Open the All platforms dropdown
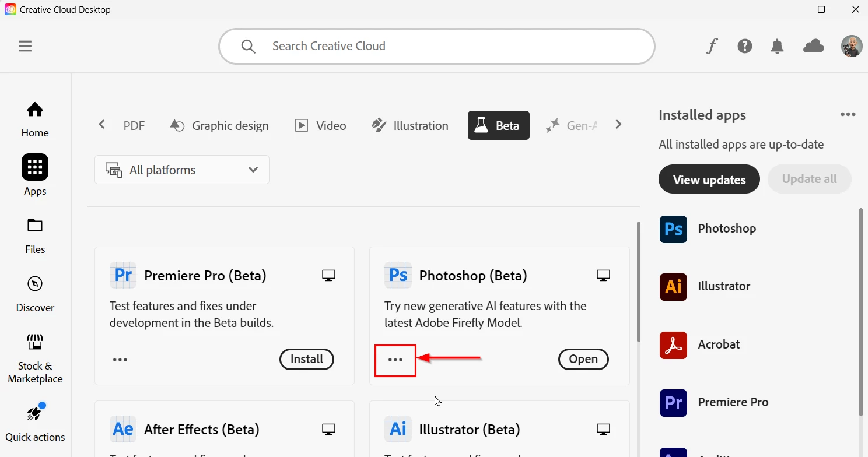The image size is (868, 457). tap(182, 170)
